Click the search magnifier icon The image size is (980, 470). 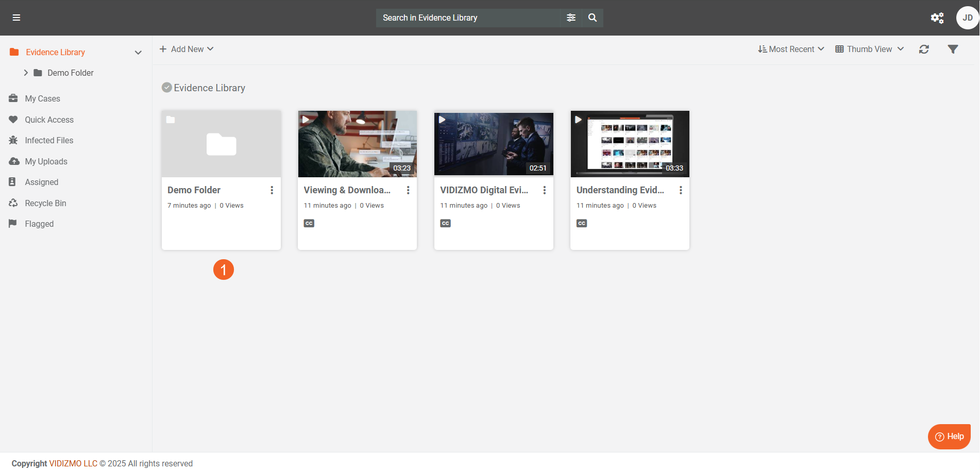tap(593, 18)
